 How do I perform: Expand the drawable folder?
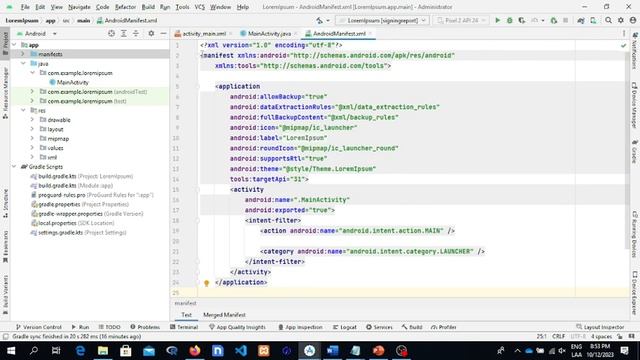coord(32,120)
